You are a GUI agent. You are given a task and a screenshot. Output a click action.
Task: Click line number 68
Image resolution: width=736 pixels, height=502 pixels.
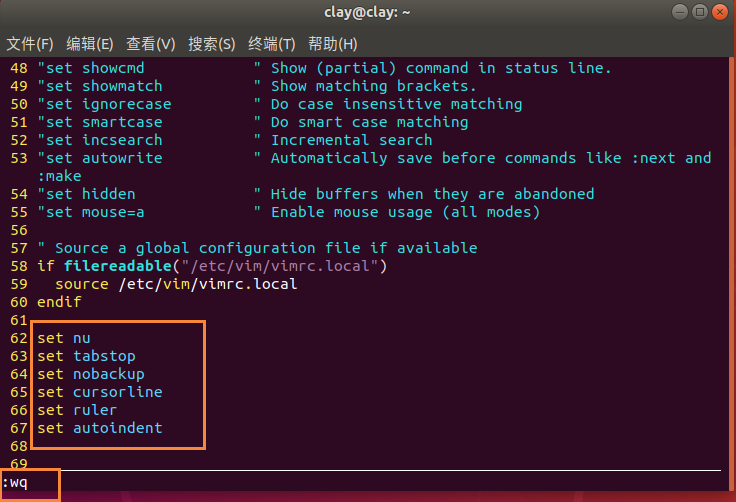(x=19, y=446)
